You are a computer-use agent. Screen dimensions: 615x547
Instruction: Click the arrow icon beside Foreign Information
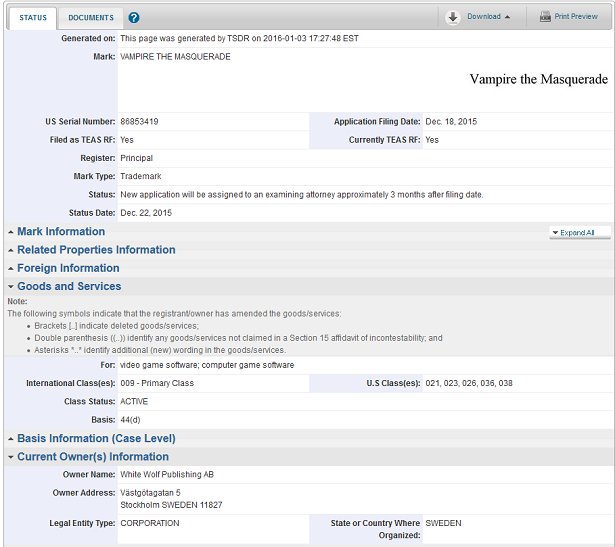(10, 268)
